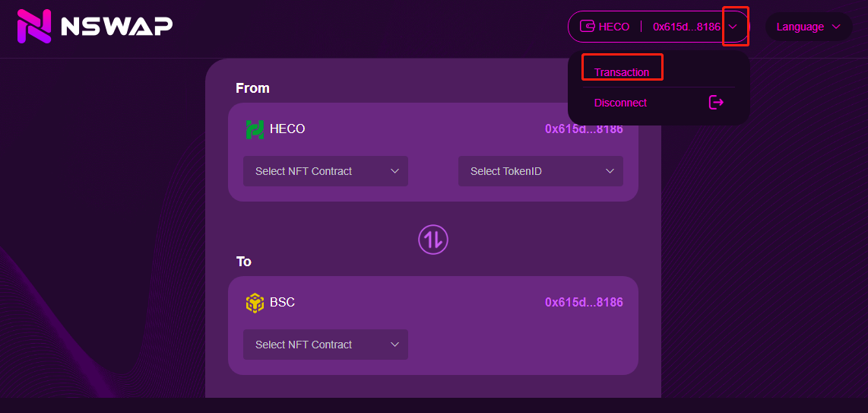The width and height of the screenshot is (868, 413).
Task: Open Select NFT Contract under HECO
Action: pos(325,171)
